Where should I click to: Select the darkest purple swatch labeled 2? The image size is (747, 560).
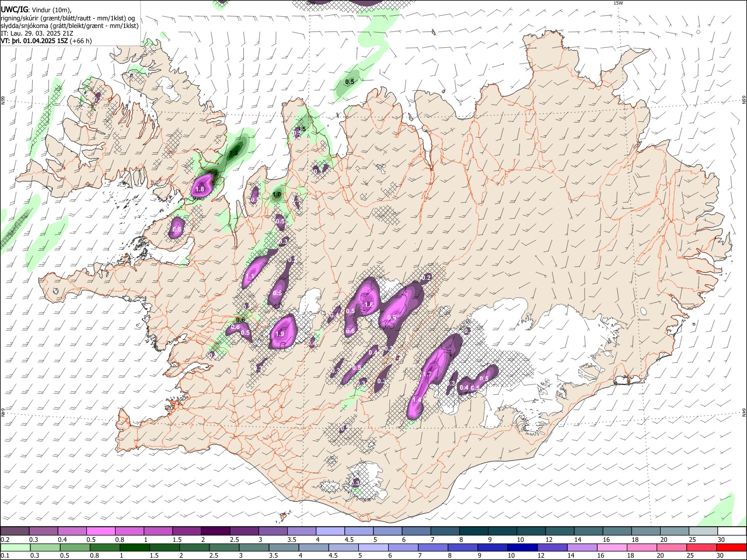point(216,531)
